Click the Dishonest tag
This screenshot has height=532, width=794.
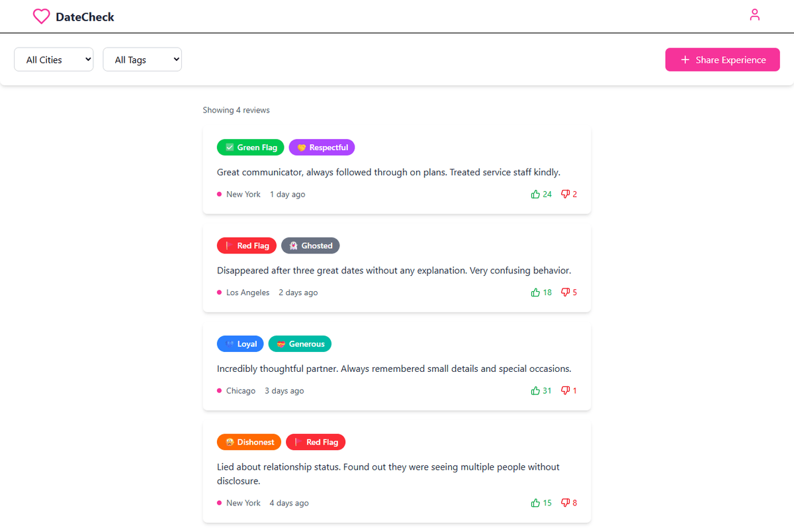click(249, 442)
